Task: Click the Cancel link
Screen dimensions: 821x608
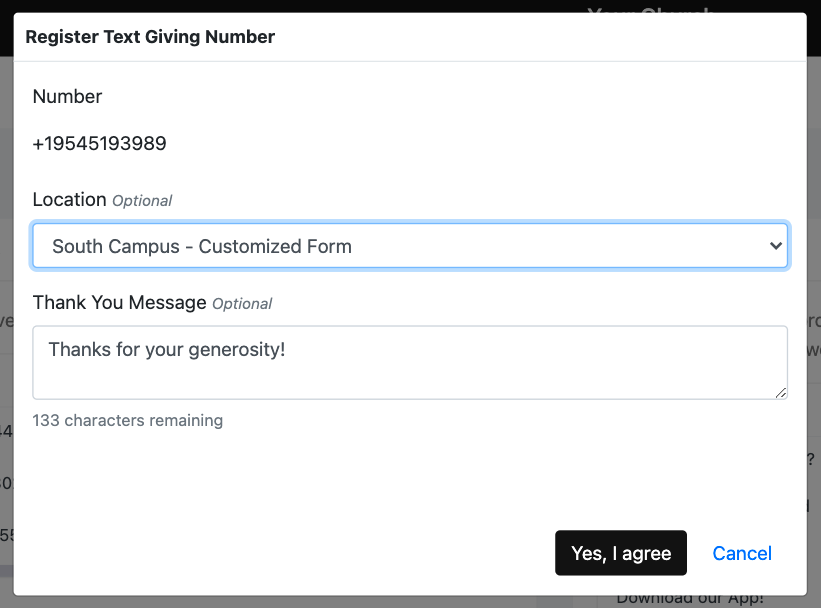Action: (x=742, y=553)
